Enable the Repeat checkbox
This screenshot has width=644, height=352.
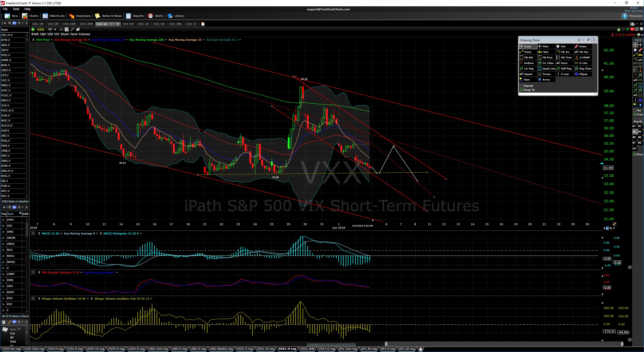[x=522, y=86]
